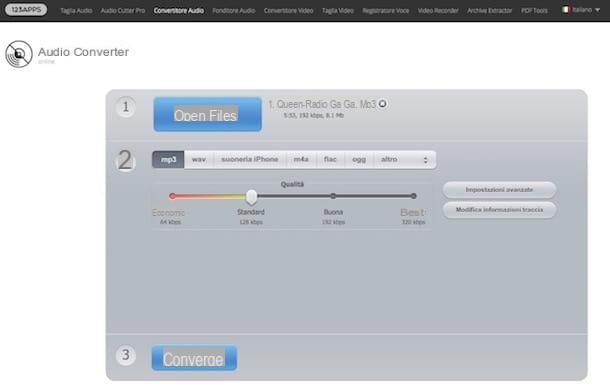Click the Best quality label

[x=412, y=213]
